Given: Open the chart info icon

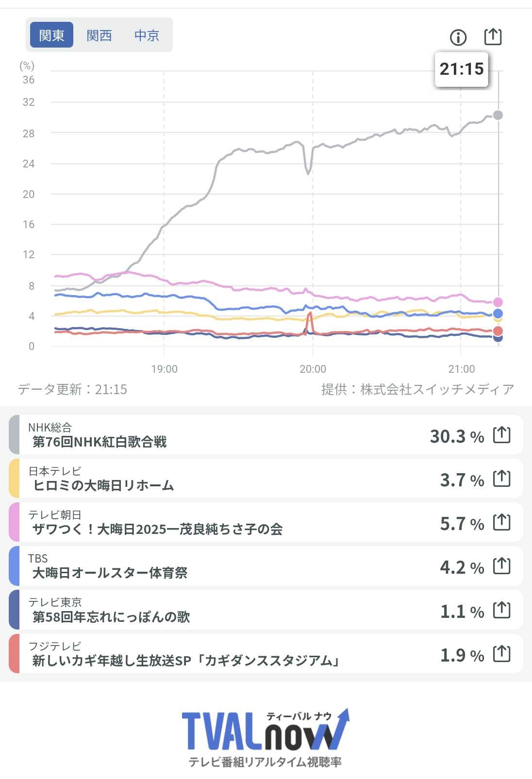Looking at the screenshot, I should 458,37.
